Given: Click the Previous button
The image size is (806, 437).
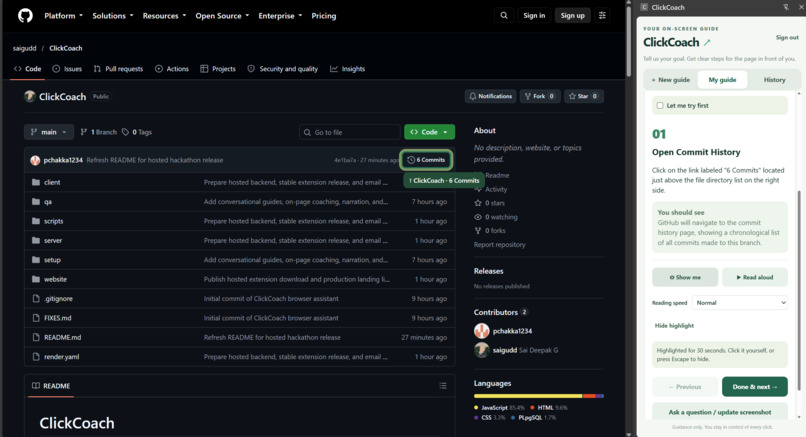Looking at the screenshot, I should tap(685, 387).
